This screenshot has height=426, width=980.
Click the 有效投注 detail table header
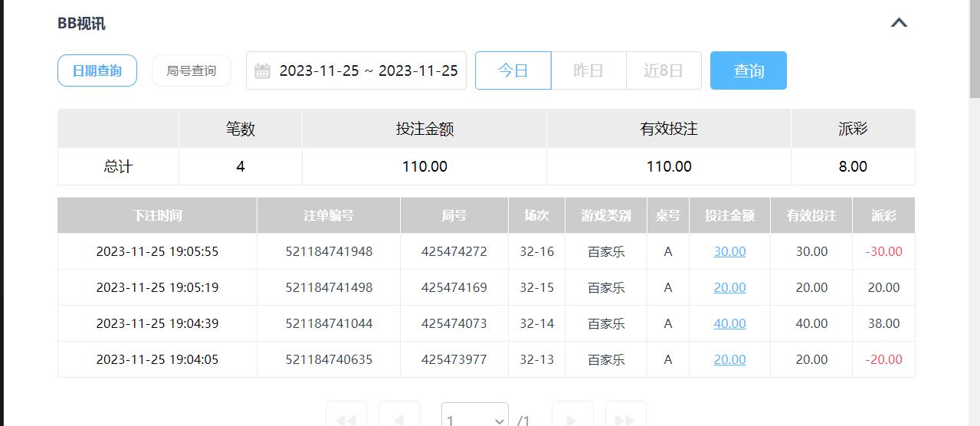(811, 215)
